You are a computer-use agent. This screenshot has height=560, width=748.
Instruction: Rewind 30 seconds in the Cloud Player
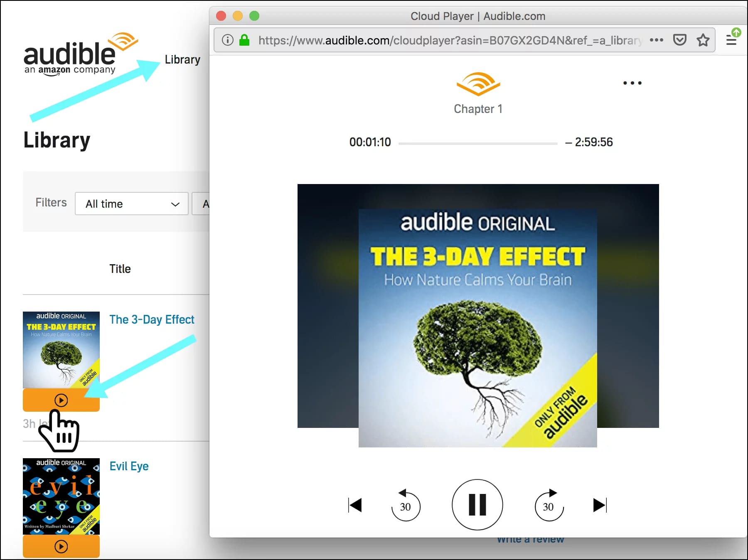[406, 505]
